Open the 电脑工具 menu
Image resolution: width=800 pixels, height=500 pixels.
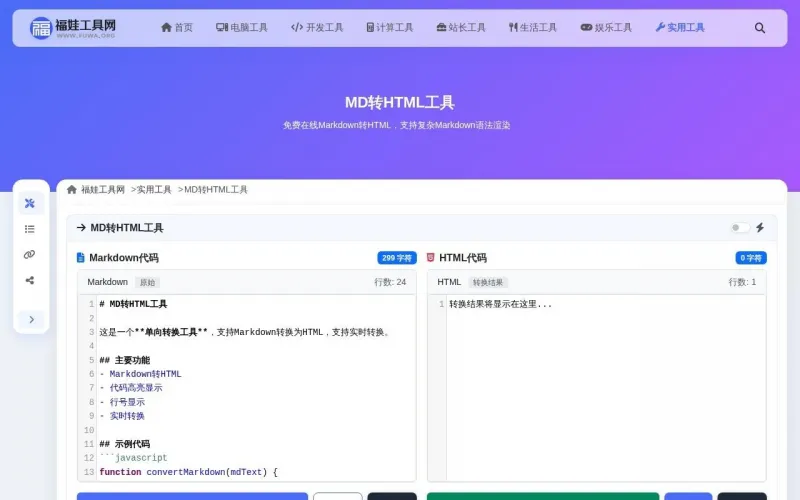click(x=242, y=28)
